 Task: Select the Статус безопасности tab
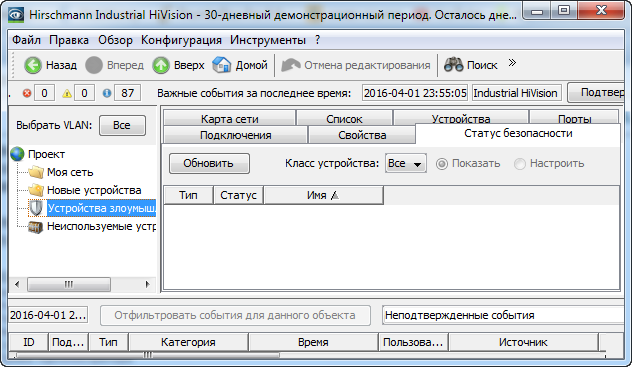[x=518, y=133]
